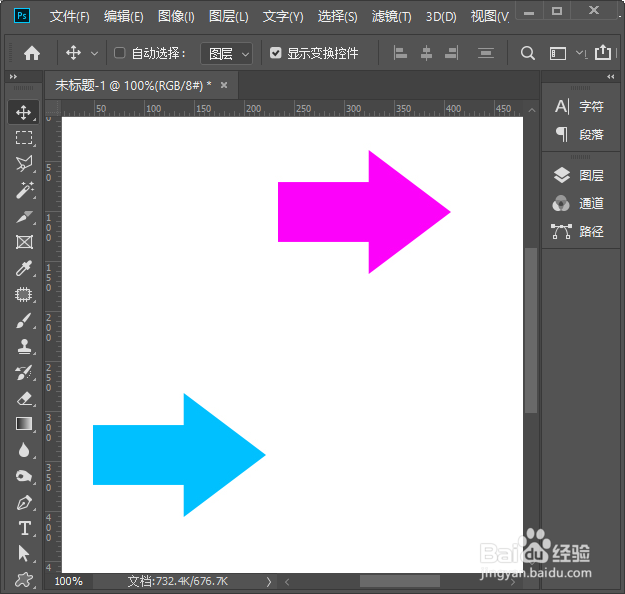This screenshot has width=625, height=594.
Task: Open the 文件(F) menu
Action: tap(69, 16)
